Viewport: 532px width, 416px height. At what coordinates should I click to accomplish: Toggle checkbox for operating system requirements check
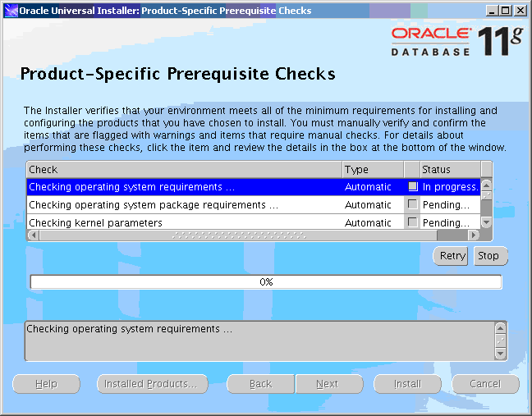click(x=413, y=187)
